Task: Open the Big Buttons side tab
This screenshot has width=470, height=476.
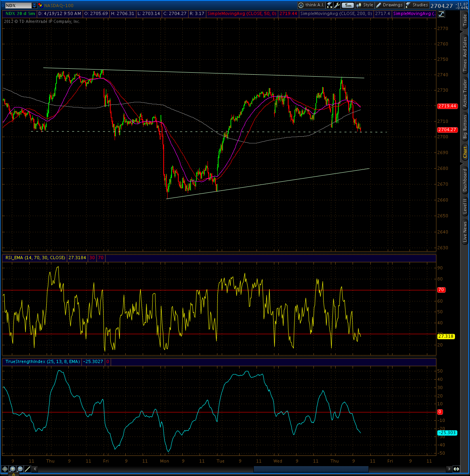Action: click(465, 126)
